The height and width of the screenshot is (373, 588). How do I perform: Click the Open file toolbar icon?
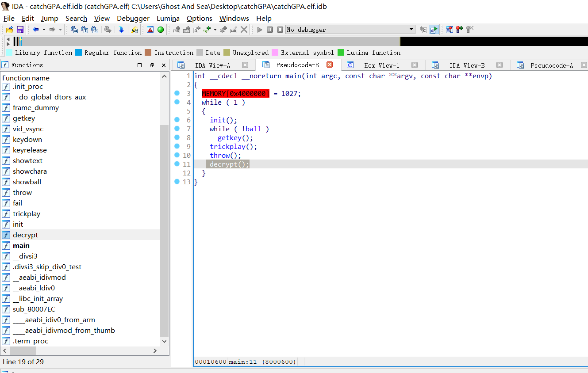tap(9, 30)
